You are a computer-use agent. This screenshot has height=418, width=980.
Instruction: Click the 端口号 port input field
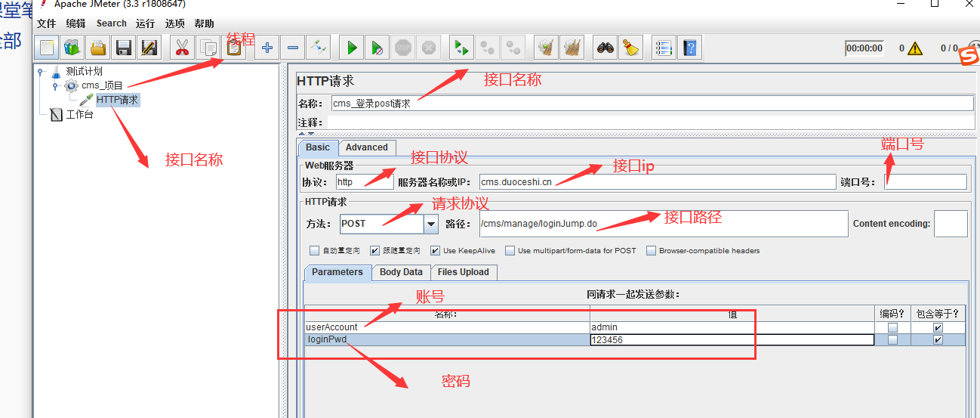[x=926, y=182]
